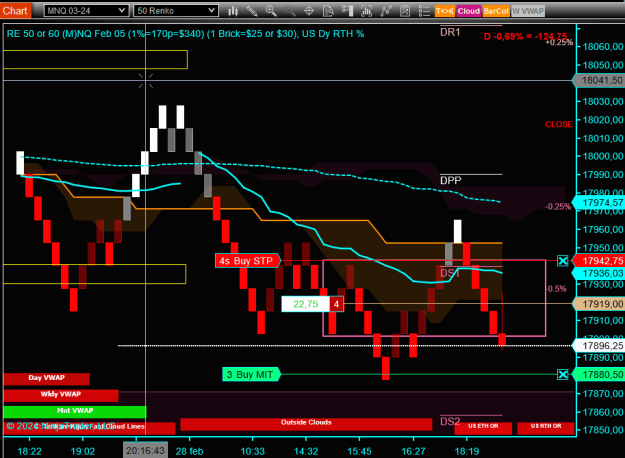Click the zoom in magnifier icon
The width and height of the screenshot is (625, 458).
pos(271,11)
